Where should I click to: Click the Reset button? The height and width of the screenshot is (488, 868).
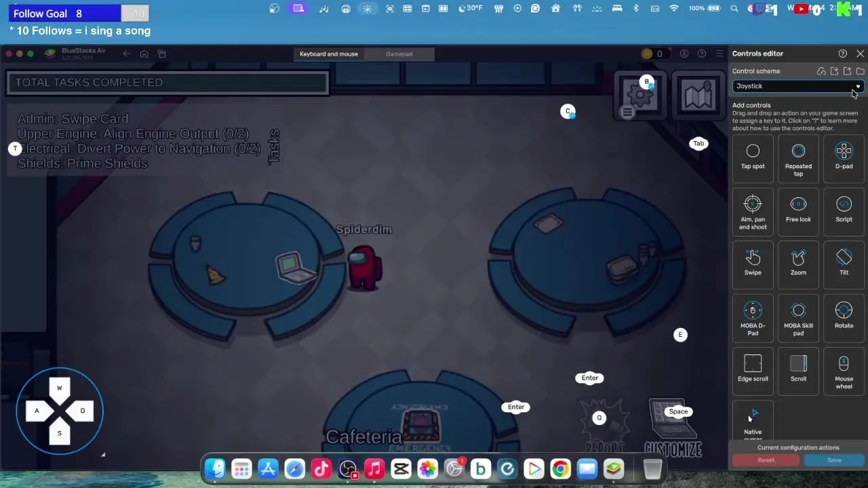(766, 460)
